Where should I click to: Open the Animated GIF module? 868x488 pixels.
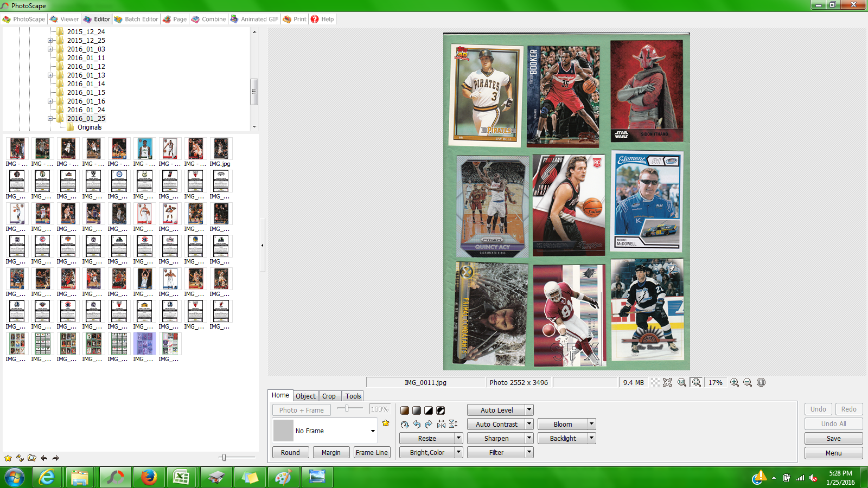pos(254,19)
